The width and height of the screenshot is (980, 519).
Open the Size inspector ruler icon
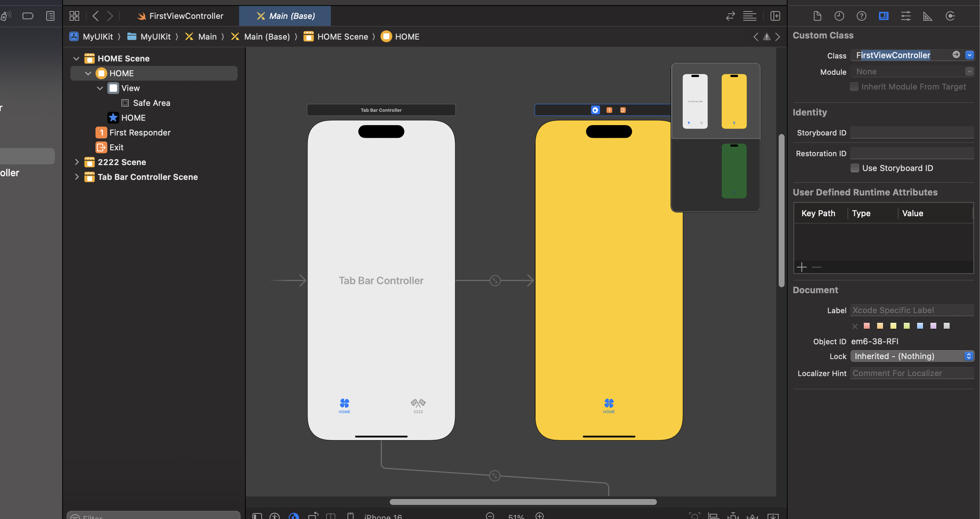coord(927,16)
